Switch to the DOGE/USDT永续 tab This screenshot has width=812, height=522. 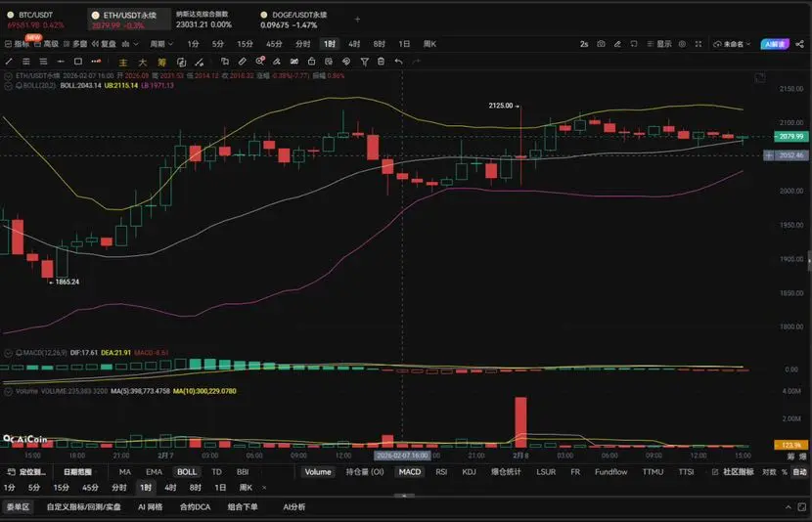coord(293,20)
